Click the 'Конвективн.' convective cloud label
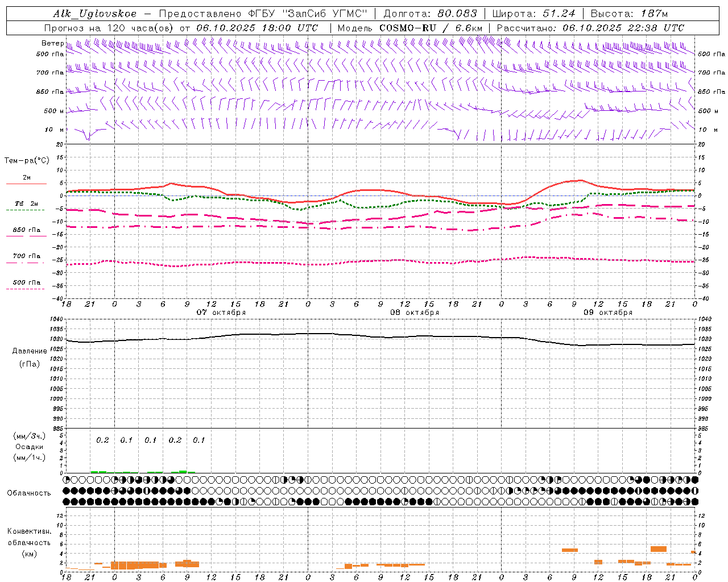 pyautogui.click(x=30, y=531)
